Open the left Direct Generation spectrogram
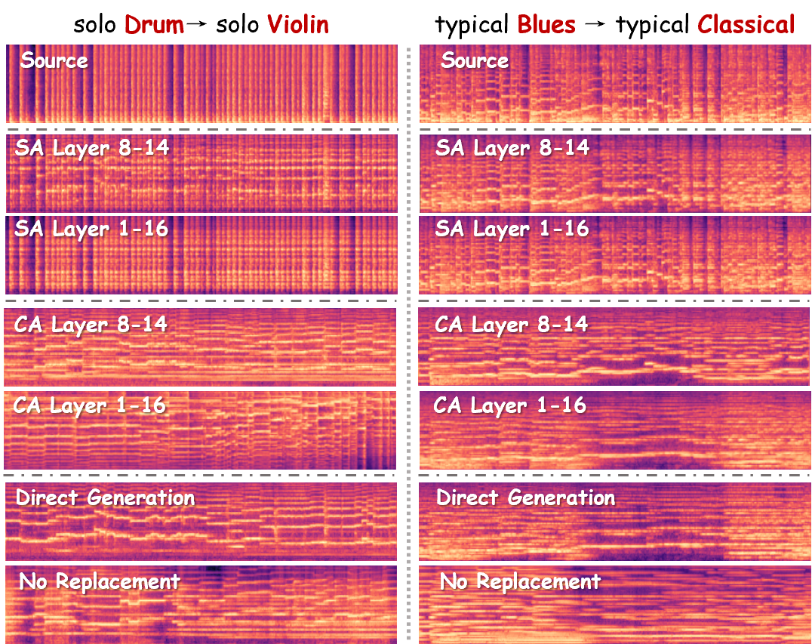Image resolution: width=812 pixels, height=644 pixels. pyautogui.click(x=201, y=522)
